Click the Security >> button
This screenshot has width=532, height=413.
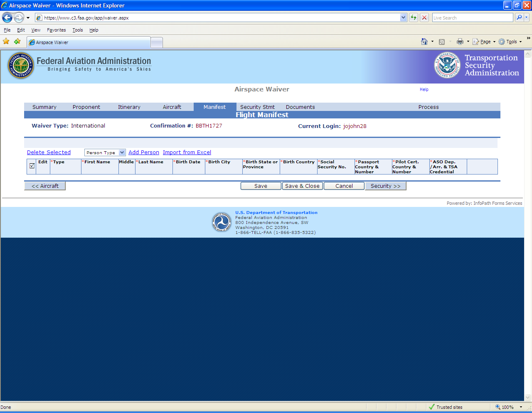click(x=386, y=186)
